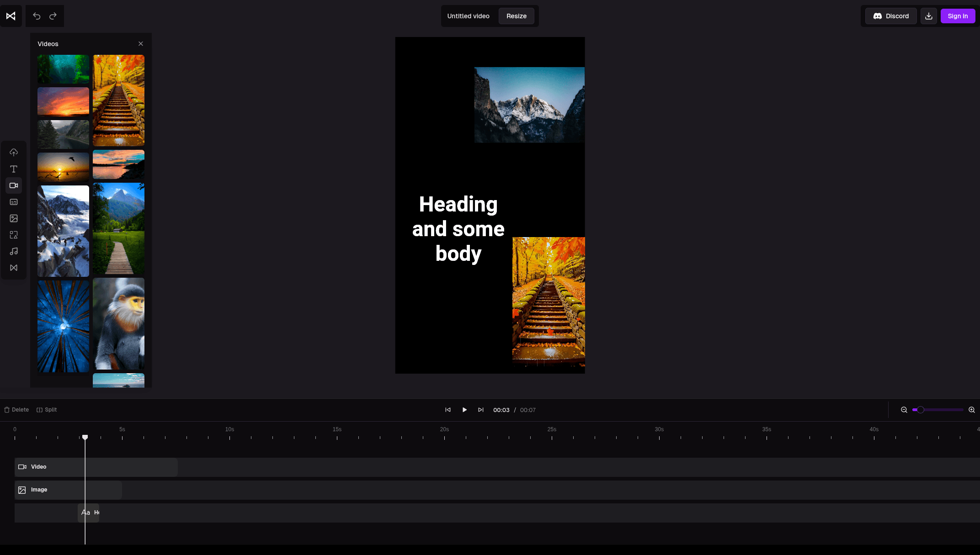Click the Resize option in the top bar

[517, 16]
